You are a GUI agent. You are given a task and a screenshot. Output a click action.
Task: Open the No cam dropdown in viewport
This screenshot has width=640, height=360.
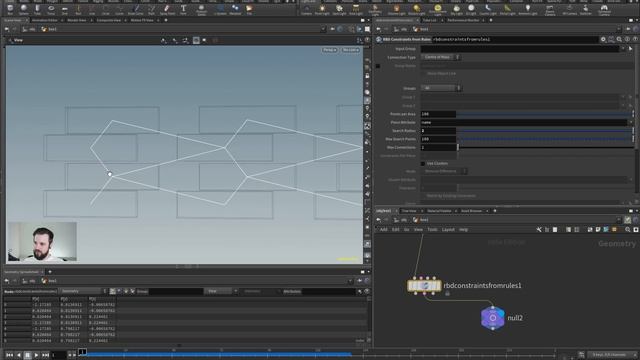(351, 50)
